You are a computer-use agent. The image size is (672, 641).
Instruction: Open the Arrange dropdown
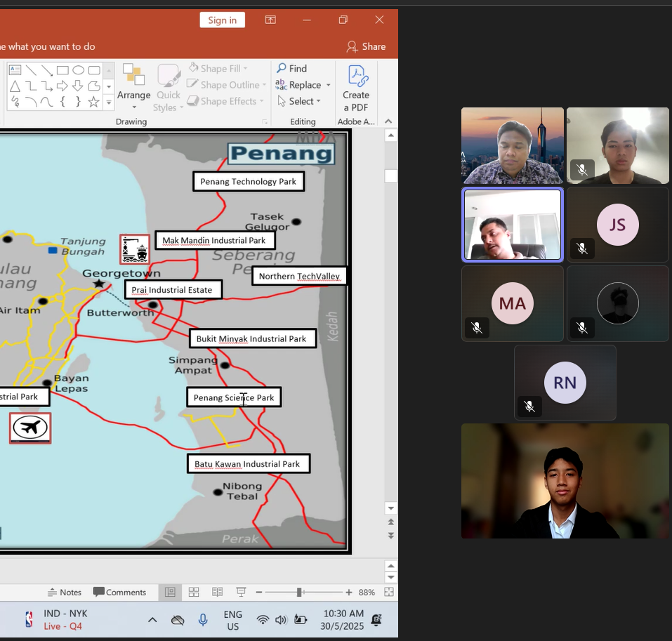[x=133, y=87]
